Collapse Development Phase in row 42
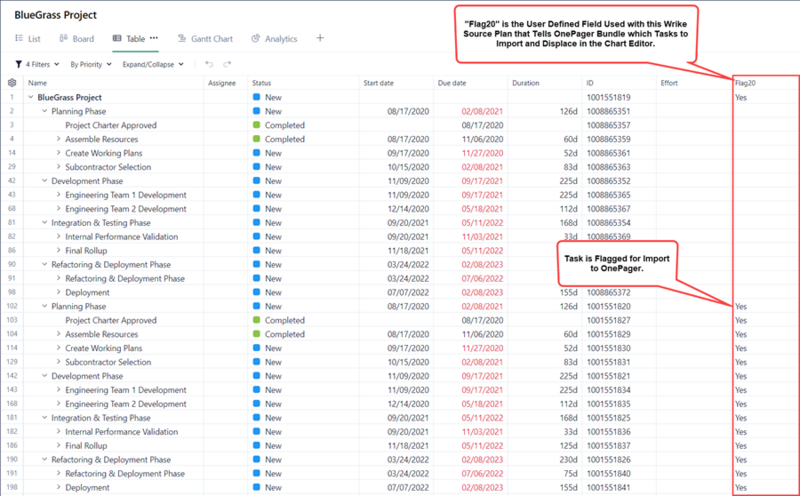The image size is (800, 496). pyautogui.click(x=44, y=181)
